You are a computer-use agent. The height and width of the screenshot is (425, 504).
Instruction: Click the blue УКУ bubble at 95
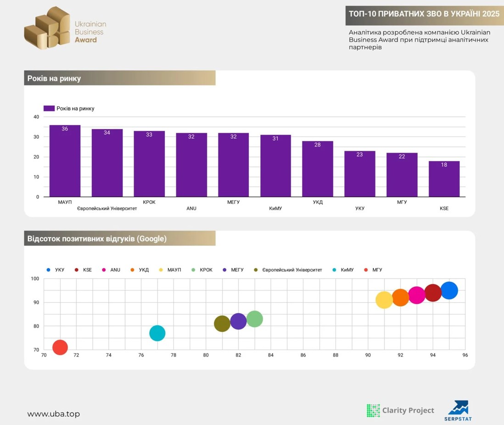pyautogui.click(x=449, y=290)
